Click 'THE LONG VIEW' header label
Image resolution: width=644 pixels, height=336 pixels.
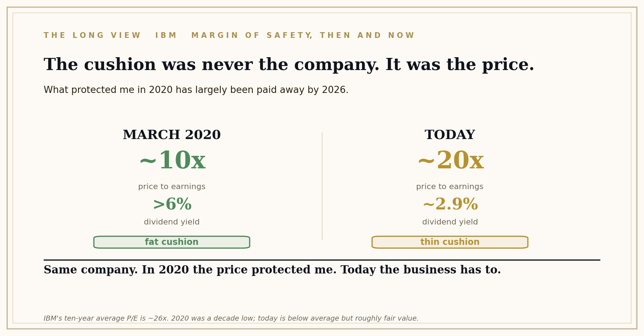[x=92, y=36]
